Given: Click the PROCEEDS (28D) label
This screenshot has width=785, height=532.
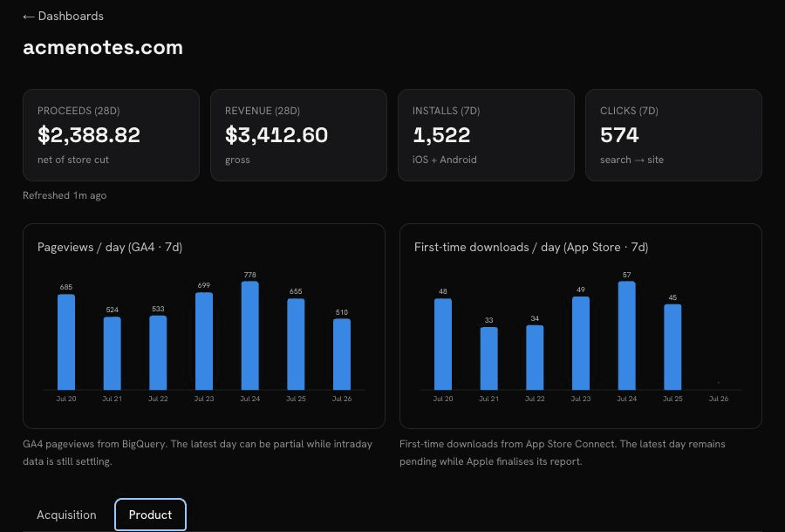Looking at the screenshot, I should (x=78, y=111).
